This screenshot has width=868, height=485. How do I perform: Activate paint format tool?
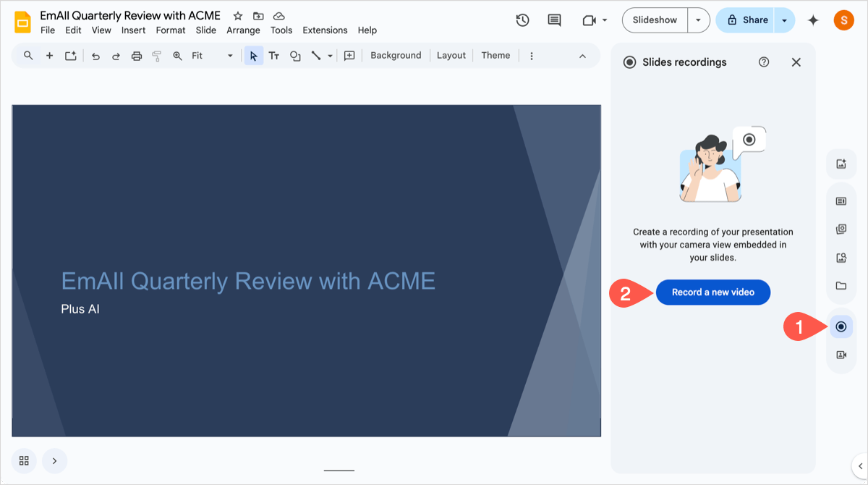157,56
